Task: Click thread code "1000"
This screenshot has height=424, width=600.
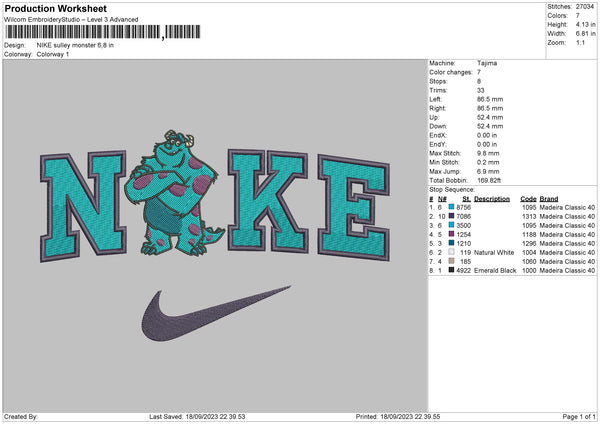Action: pos(529,270)
